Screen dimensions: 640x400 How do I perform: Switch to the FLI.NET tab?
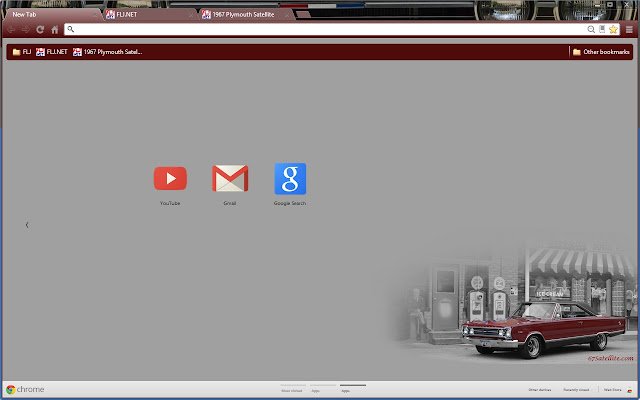click(149, 15)
